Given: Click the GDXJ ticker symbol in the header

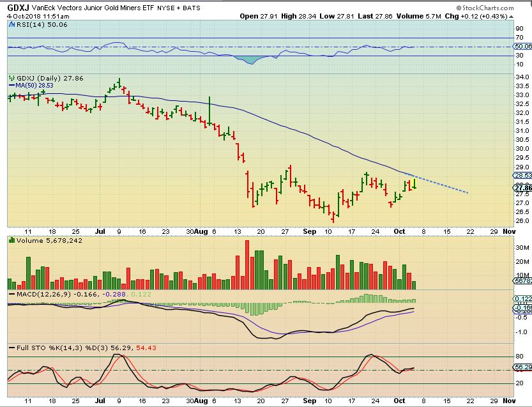Looking at the screenshot, I should (x=18, y=8).
